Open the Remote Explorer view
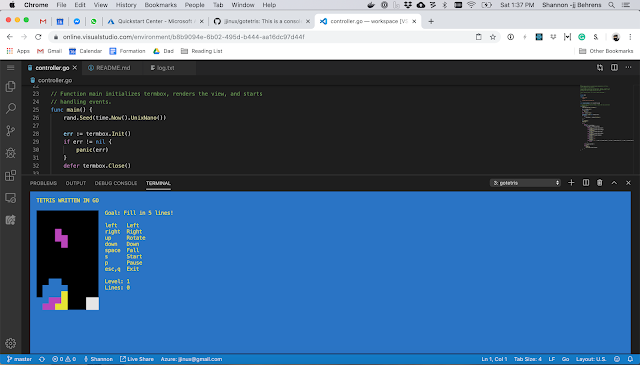This screenshot has width=640, height=365. (11, 198)
